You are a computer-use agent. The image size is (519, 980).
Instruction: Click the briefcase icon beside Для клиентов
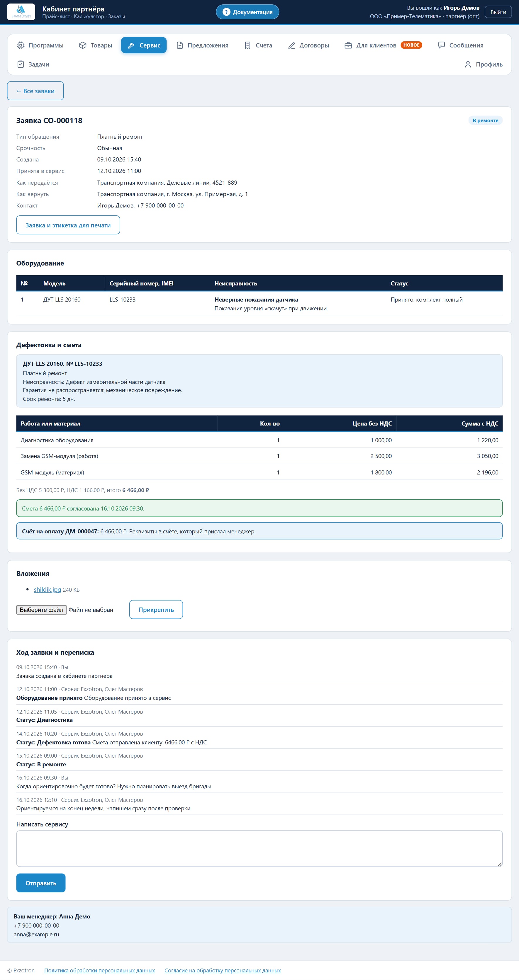click(x=348, y=45)
